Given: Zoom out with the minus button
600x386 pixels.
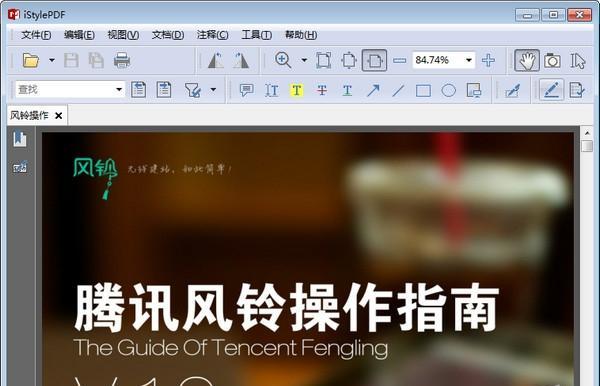Looking at the screenshot, I should coord(399,60).
